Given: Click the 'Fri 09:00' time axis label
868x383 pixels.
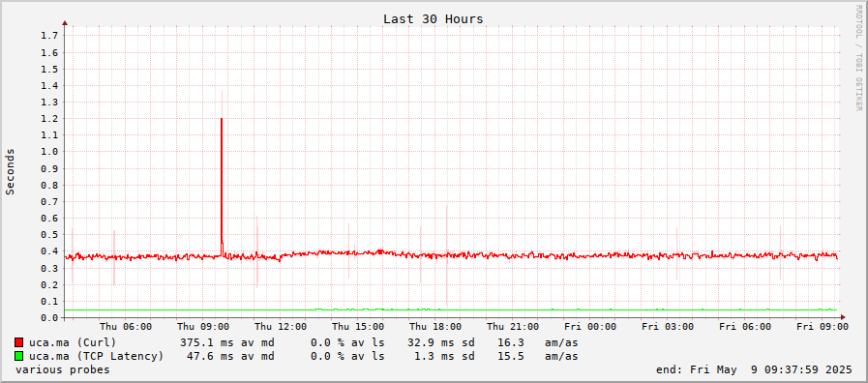Looking at the screenshot, I should [x=823, y=327].
